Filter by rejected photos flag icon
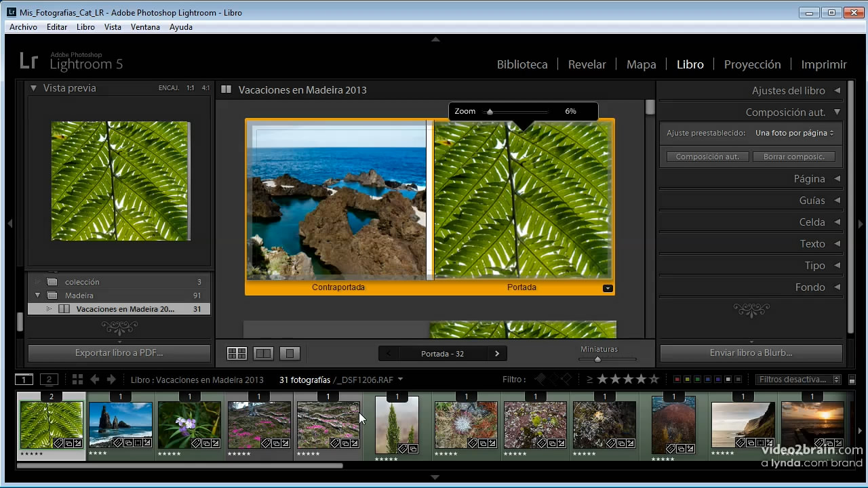 tap(566, 380)
